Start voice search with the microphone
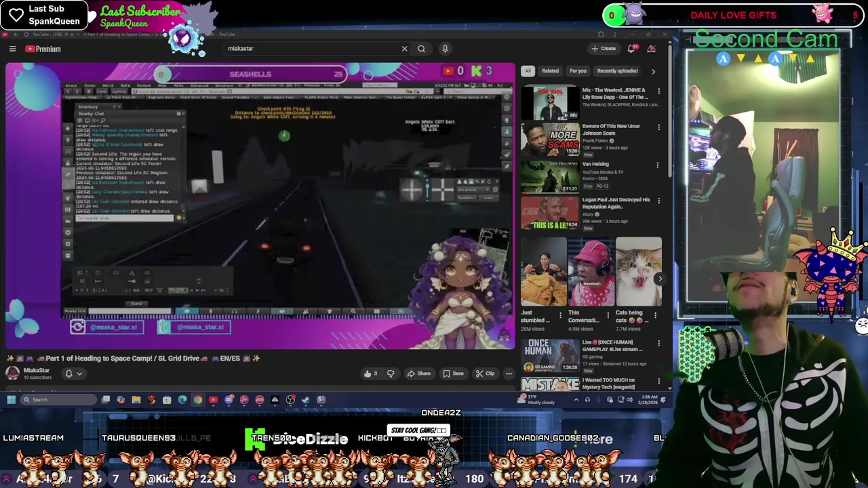This screenshot has height=488, width=868. click(445, 49)
